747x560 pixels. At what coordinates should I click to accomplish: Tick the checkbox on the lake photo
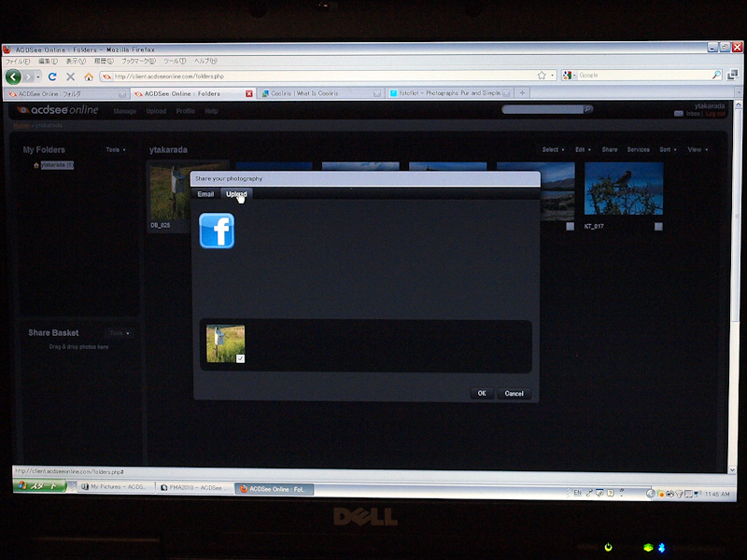pos(570,226)
